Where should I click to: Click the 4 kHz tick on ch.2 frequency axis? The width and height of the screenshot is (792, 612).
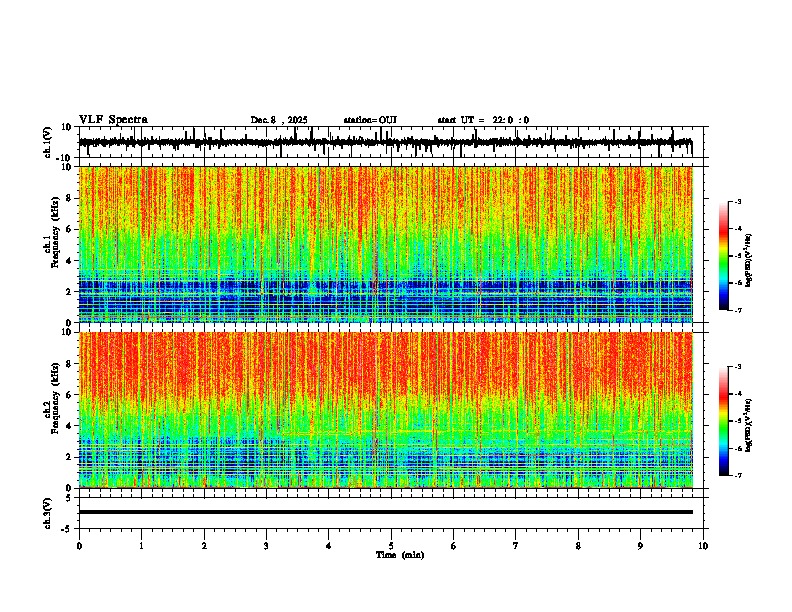click(69, 426)
